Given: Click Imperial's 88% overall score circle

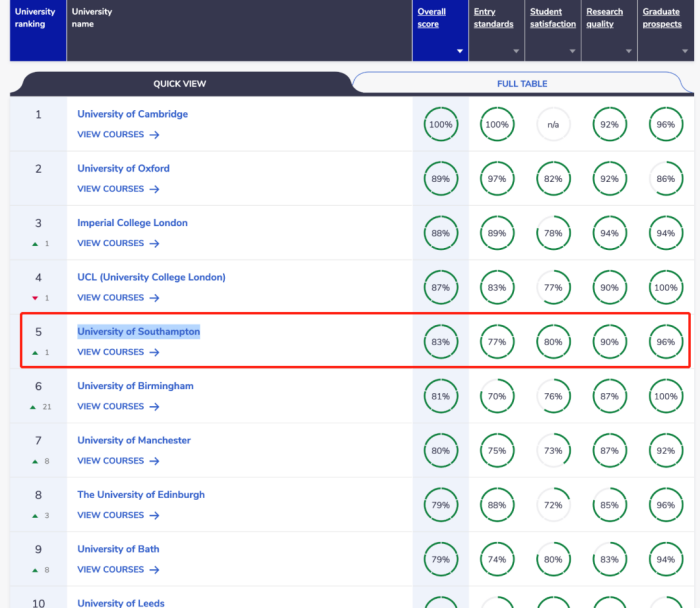Looking at the screenshot, I should click(x=441, y=233).
